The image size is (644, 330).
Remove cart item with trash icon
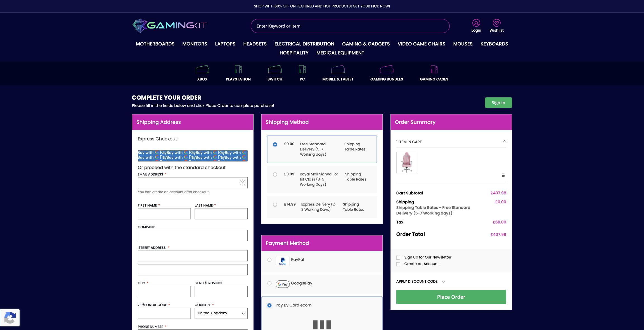pos(503,175)
